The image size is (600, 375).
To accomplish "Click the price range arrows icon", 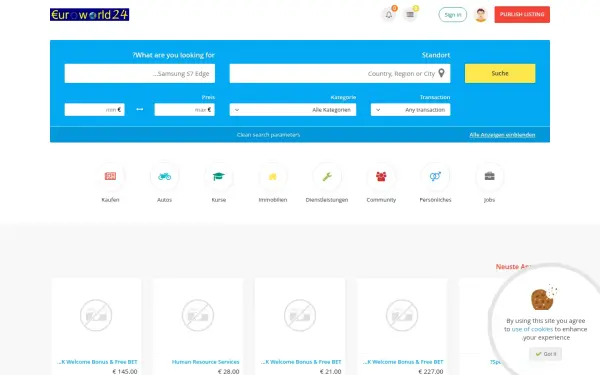I will [x=140, y=109].
